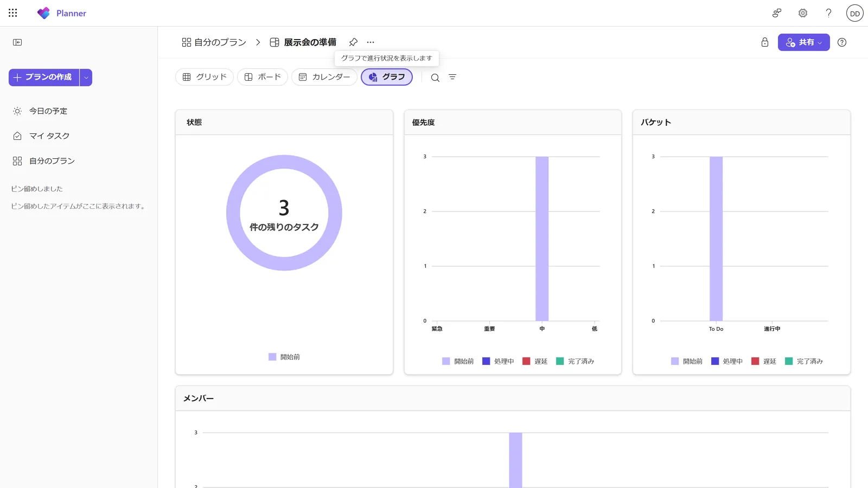Viewport: 868px width, 488px height.
Task: Open the 共有 share dropdown button
Action: pos(804,42)
